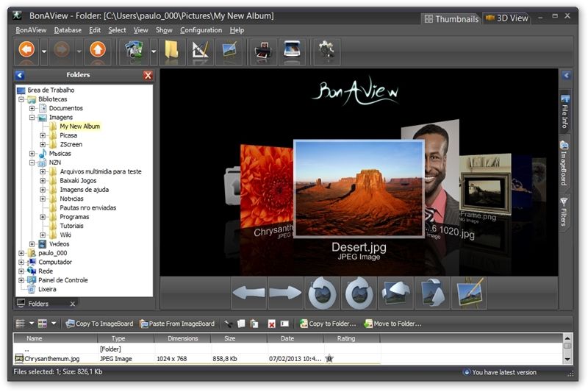Open list view mode dropdown arrow
This screenshot has height=392, width=588.
[32, 323]
